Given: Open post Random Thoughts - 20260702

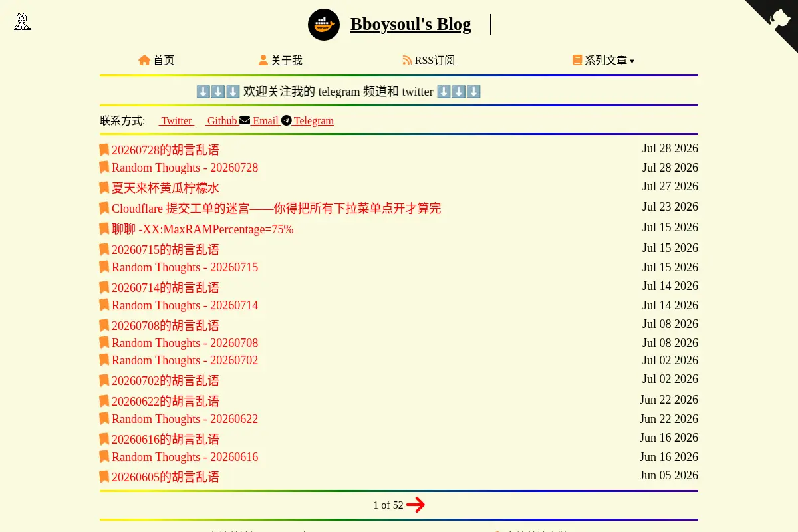Looking at the screenshot, I should pos(185,360).
